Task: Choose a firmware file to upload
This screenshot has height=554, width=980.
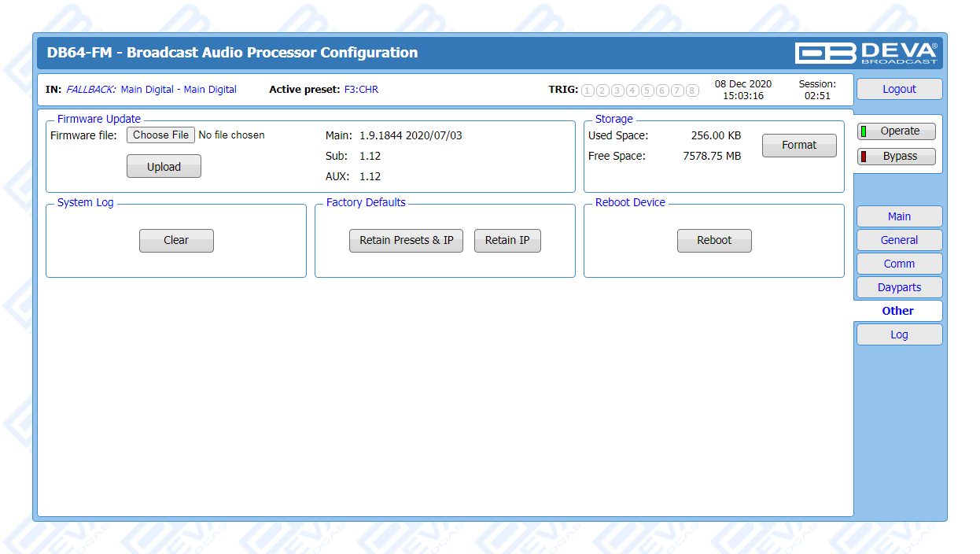Action: pyautogui.click(x=160, y=135)
